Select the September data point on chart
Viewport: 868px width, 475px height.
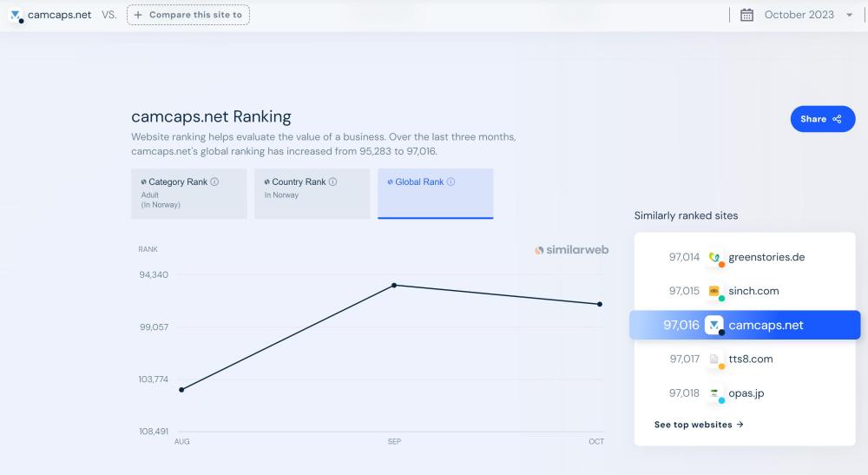(394, 285)
